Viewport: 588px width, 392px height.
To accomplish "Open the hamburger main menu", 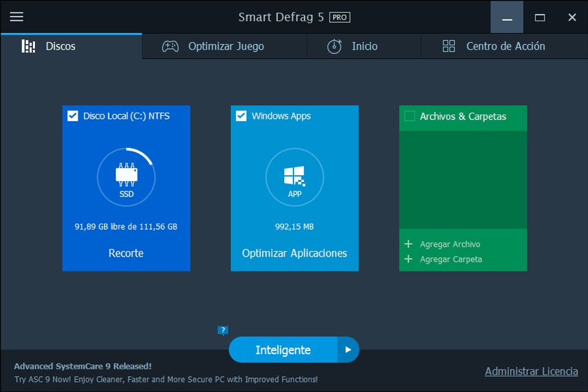I will [17, 17].
